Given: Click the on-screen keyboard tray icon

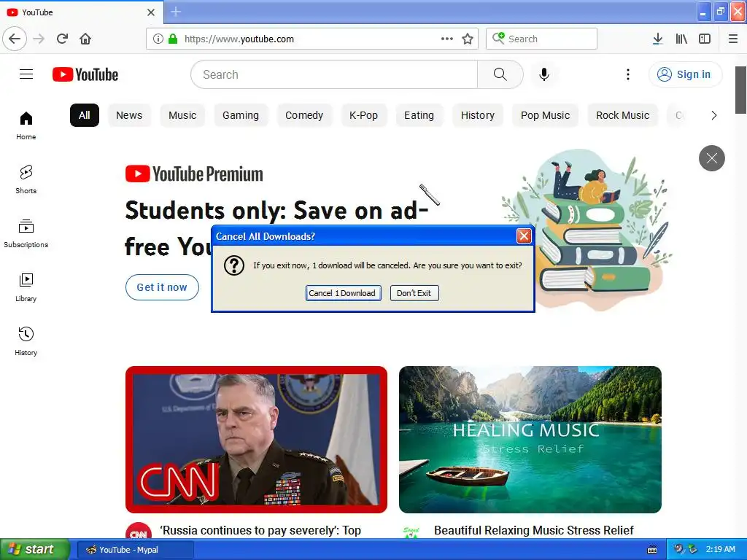Looking at the screenshot, I should (652, 550).
